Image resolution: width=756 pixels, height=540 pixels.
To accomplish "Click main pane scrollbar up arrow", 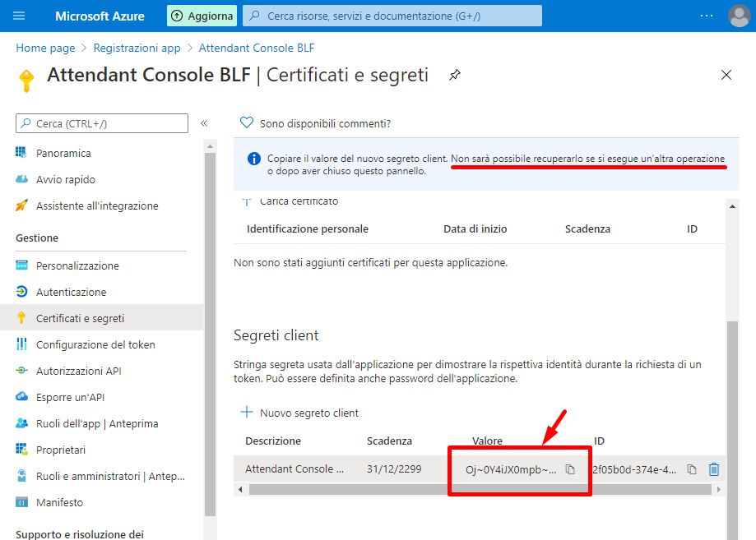I will (x=732, y=206).
